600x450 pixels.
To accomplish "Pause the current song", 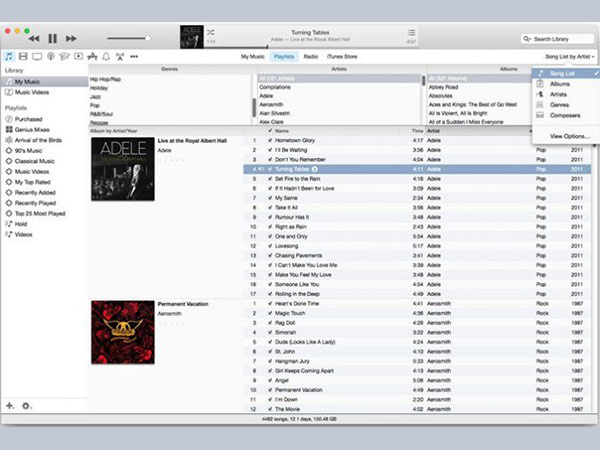I will pos(52,39).
